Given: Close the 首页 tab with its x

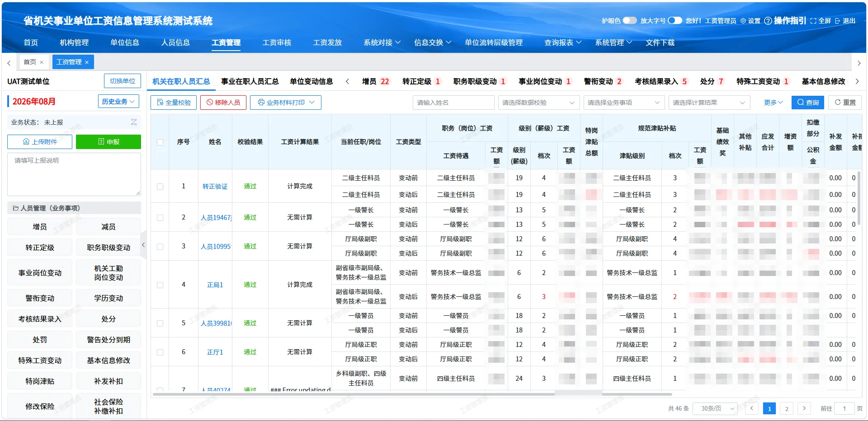Looking at the screenshot, I should 42,62.
